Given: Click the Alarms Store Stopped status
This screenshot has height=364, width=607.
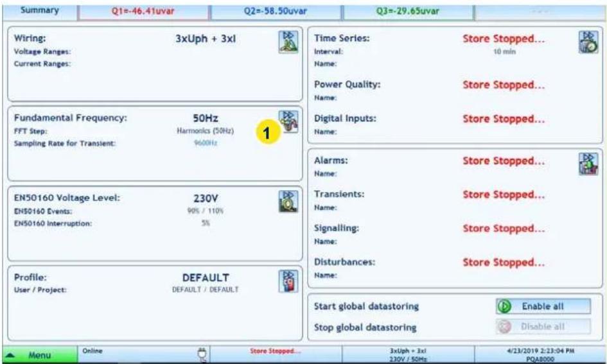Looking at the screenshot, I should (503, 160).
